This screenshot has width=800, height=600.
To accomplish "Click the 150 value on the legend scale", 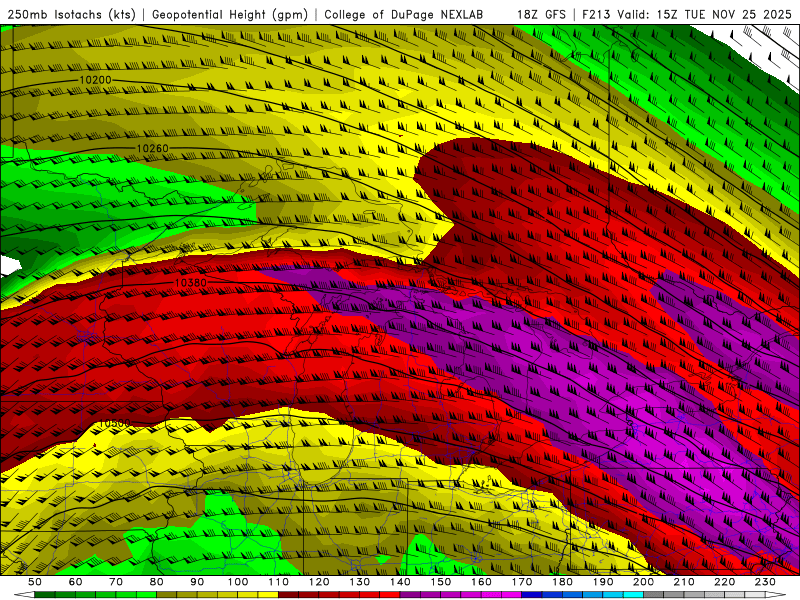I will pyautogui.click(x=441, y=582).
